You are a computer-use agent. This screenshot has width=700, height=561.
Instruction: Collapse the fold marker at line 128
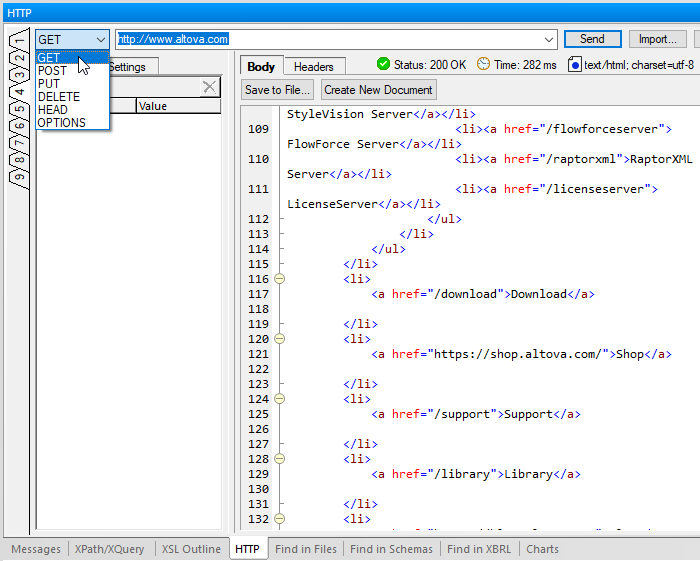point(280,459)
